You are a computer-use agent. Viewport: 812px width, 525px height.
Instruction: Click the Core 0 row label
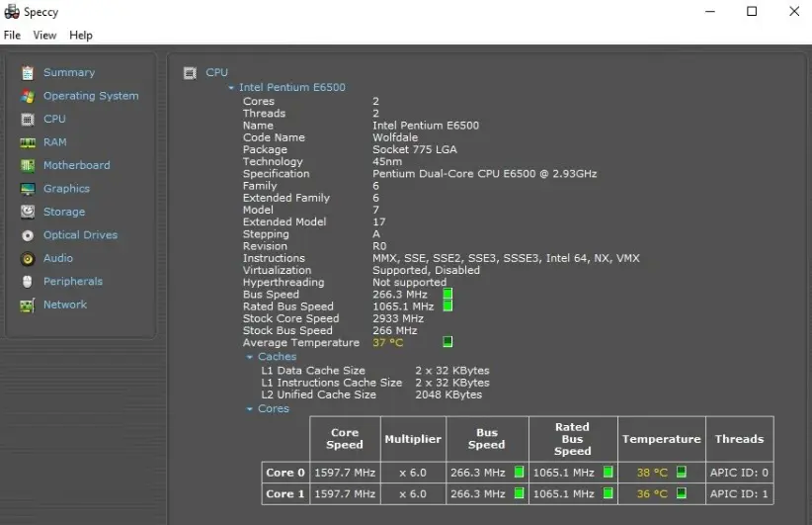click(x=285, y=473)
